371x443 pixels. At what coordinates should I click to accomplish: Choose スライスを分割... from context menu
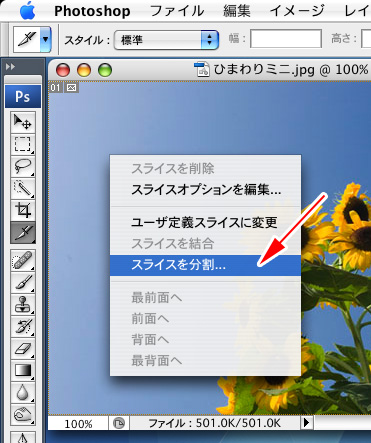click(205, 265)
